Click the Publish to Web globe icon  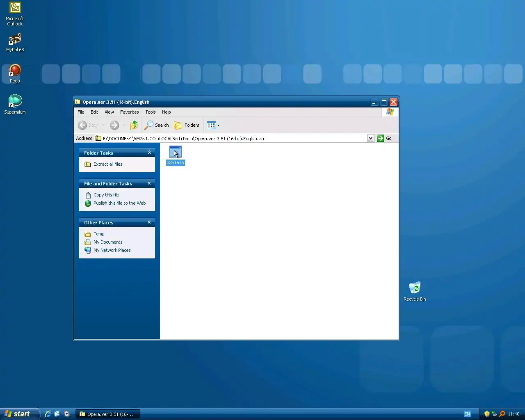pos(88,203)
